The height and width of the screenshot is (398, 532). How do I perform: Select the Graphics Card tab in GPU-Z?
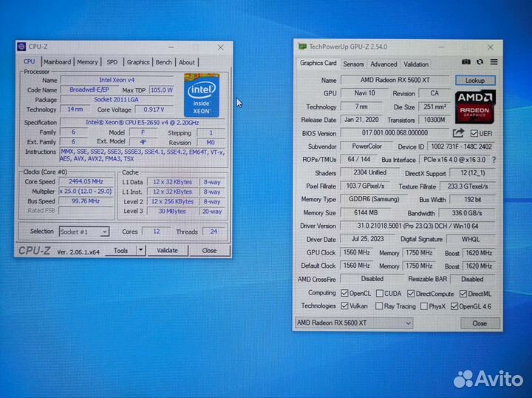(x=318, y=63)
